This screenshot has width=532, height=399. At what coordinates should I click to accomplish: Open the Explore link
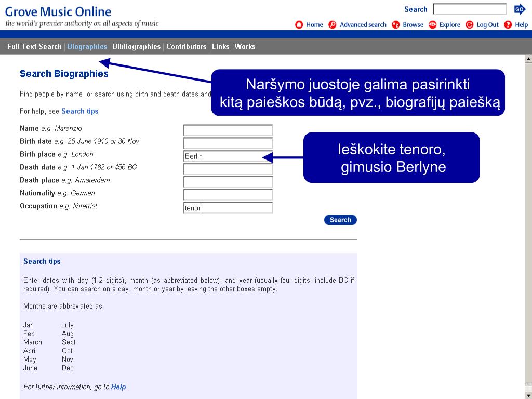(x=449, y=25)
